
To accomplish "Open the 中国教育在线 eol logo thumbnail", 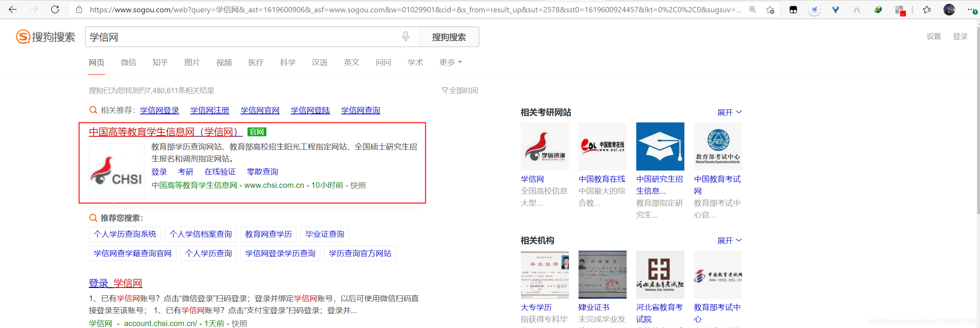I will 602,146.
